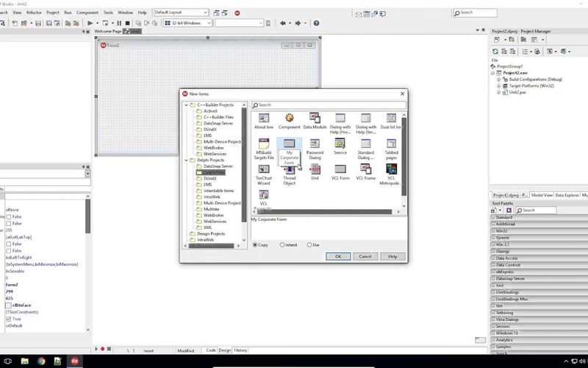The width and height of the screenshot is (588, 368).
Task: Pick the Password Dialog template icon
Action: 315,144
